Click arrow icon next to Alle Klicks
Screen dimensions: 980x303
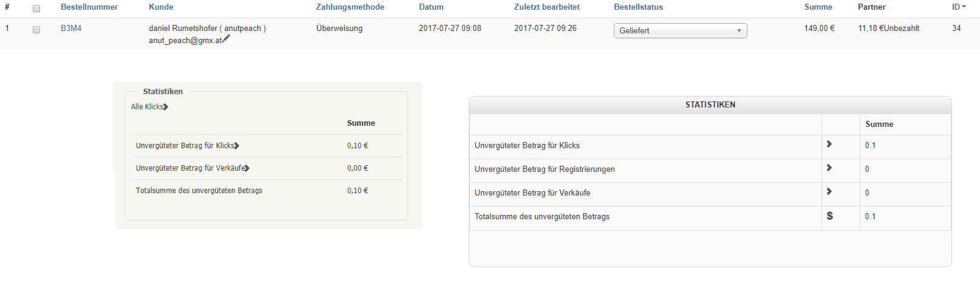click(166, 107)
